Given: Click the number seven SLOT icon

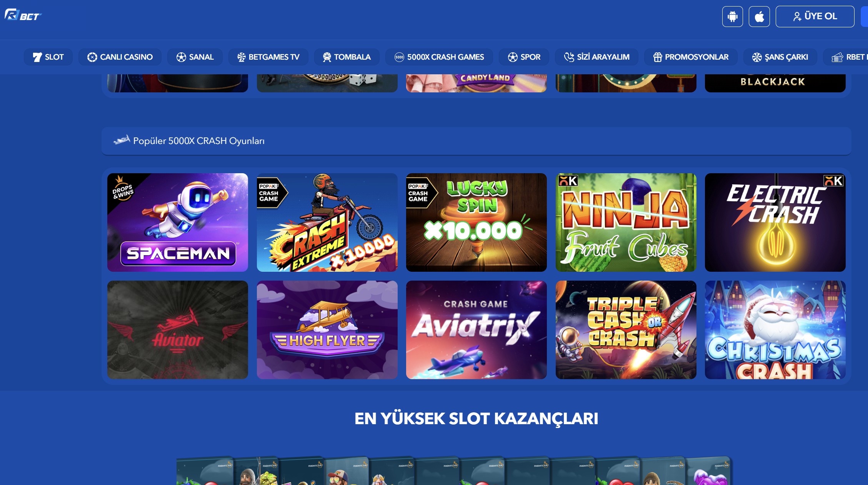Looking at the screenshot, I should tap(37, 57).
